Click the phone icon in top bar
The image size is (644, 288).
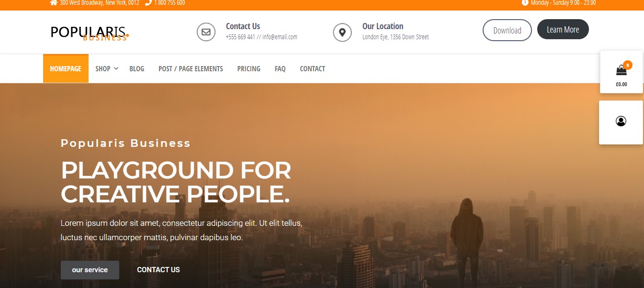pyautogui.click(x=148, y=3)
